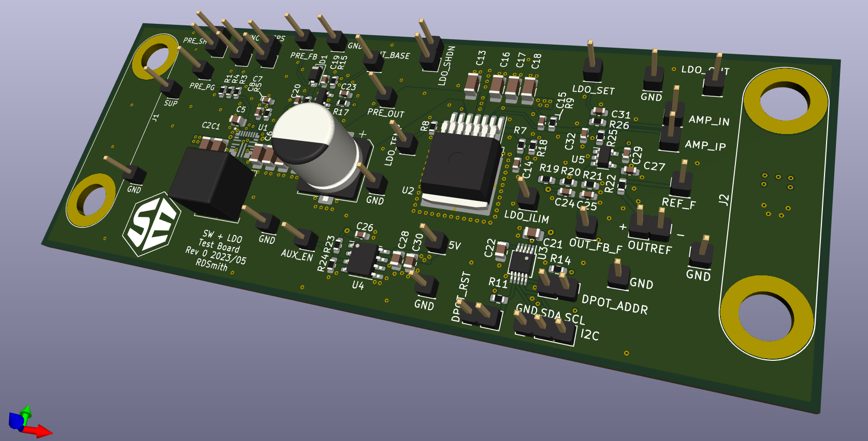868x441 pixels.
Task: Click the I2C silkscreen label
Action: coord(590,334)
